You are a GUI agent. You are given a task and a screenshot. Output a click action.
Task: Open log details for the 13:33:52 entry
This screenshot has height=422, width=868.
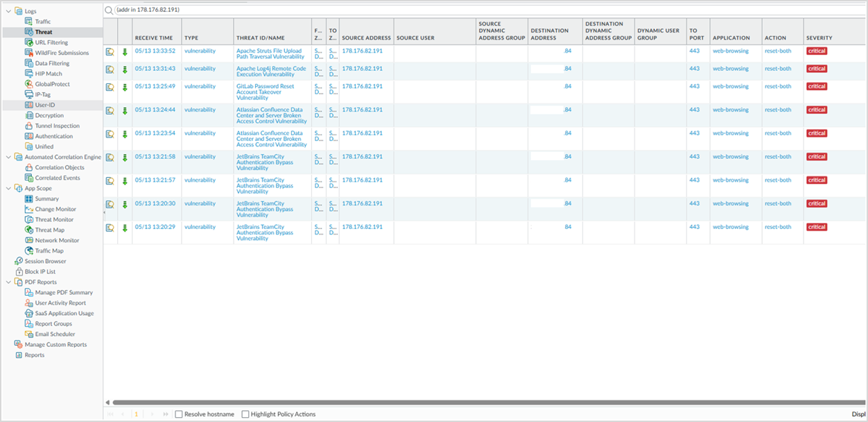click(x=110, y=51)
